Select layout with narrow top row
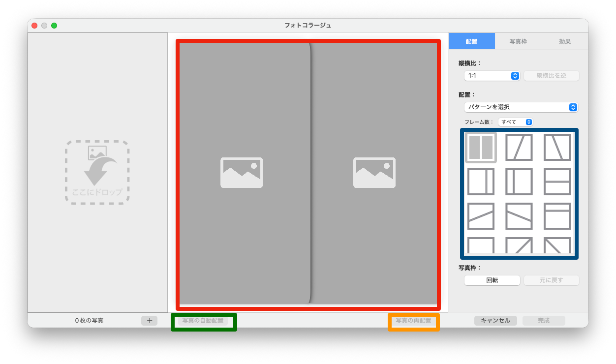Image resolution: width=616 pixels, height=364 pixels. coord(557,216)
